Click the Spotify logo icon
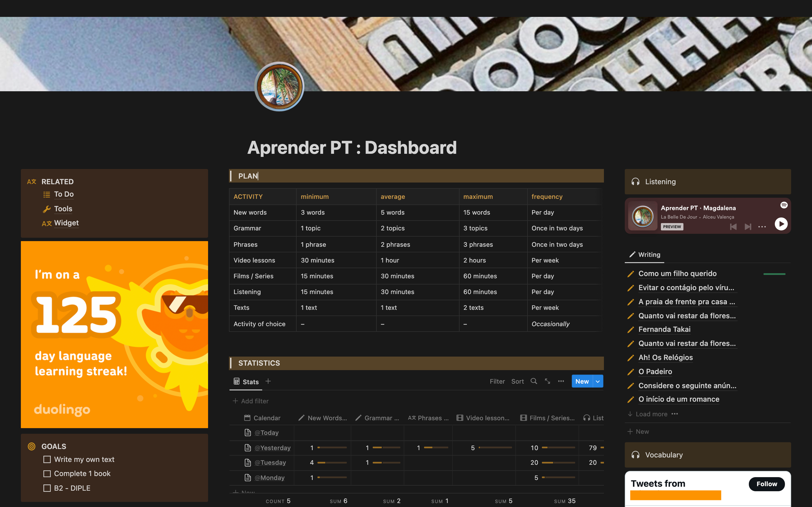The height and width of the screenshot is (507, 812). coord(784,205)
